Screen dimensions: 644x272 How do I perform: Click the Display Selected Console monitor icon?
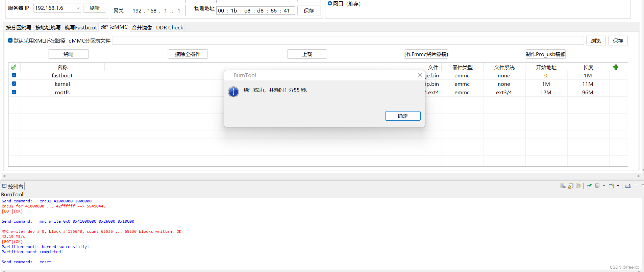point(597,186)
